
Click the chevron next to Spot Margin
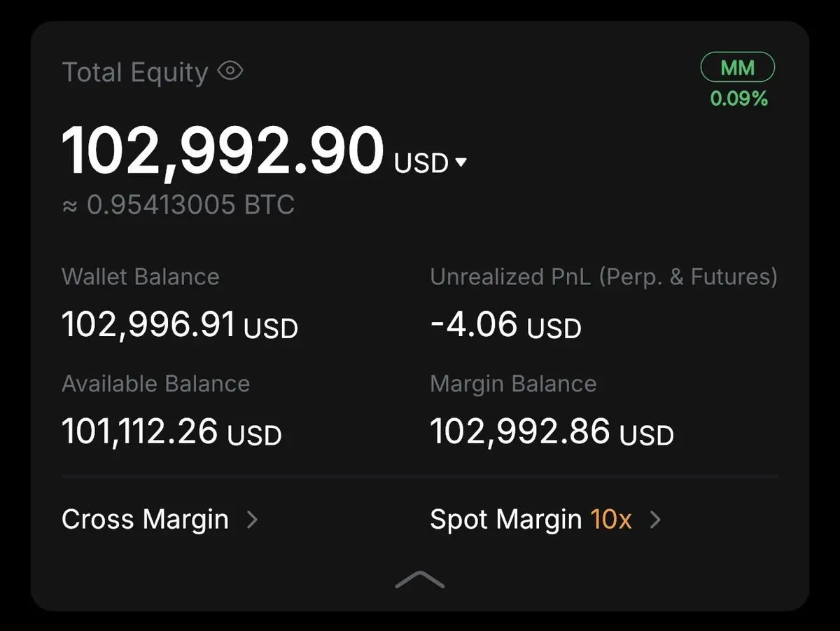pyautogui.click(x=655, y=520)
